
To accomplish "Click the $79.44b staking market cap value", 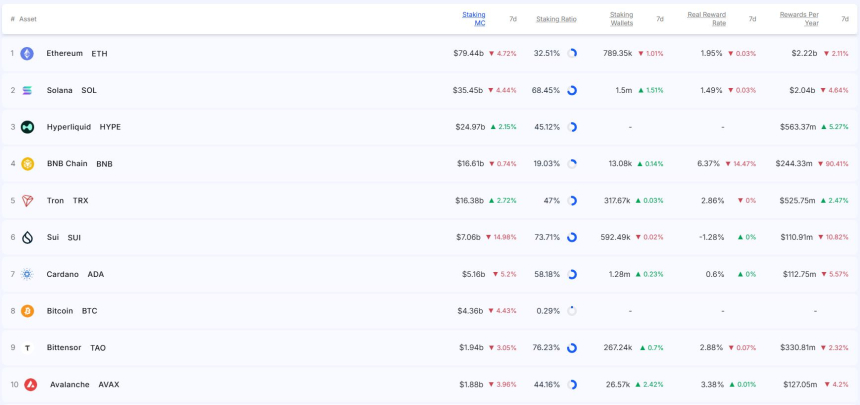I will [x=469, y=54].
